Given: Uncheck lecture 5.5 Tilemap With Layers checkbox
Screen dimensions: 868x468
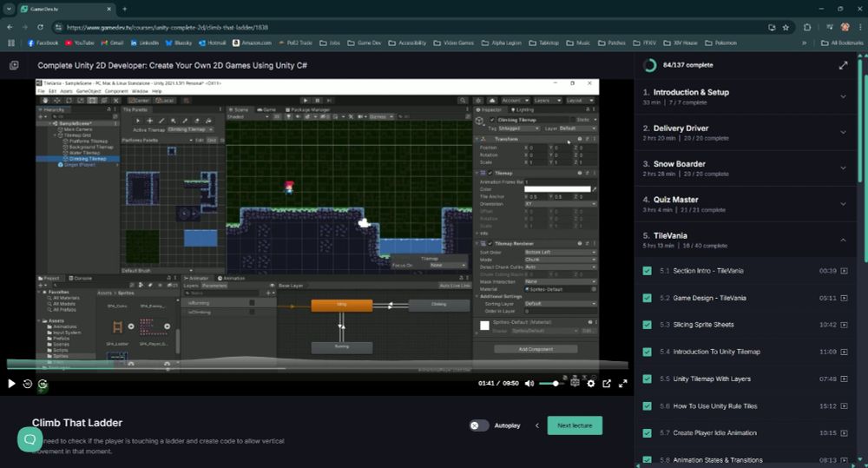Looking at the screenshot, I should click(648, 379).
